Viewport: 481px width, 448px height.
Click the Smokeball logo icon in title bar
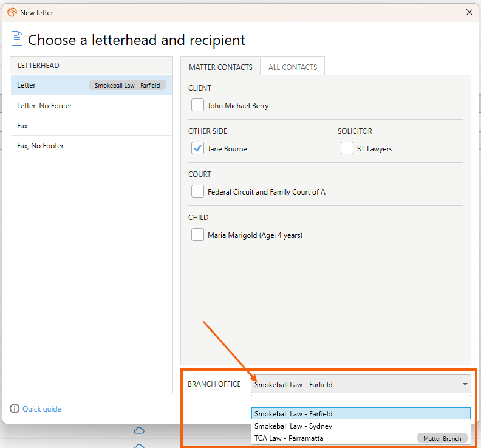(x=12, y=12)
